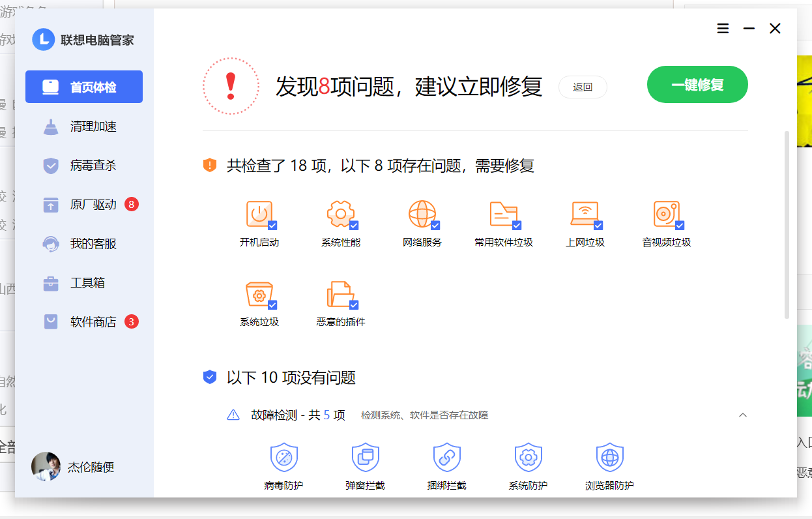The width and height of the screenshot is (812, 519).
Task: Click the 浏览器防护 globe shield icon
Action: (x=609, y=457)
